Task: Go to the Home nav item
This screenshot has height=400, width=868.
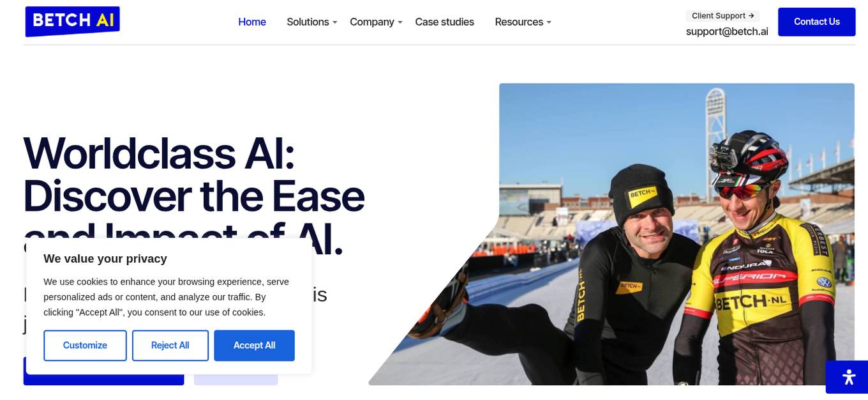Action: tap(252, 22)
